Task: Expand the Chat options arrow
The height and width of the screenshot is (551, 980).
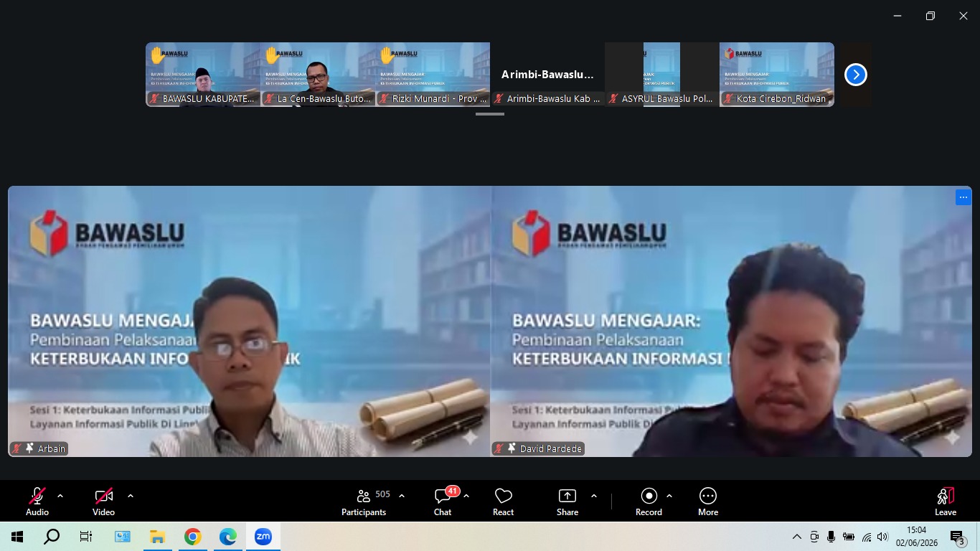Action: point(466,496)
